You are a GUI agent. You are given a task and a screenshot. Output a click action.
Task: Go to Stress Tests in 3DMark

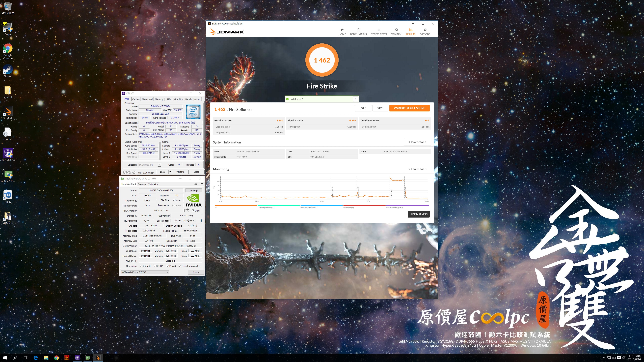pos(379,32)
